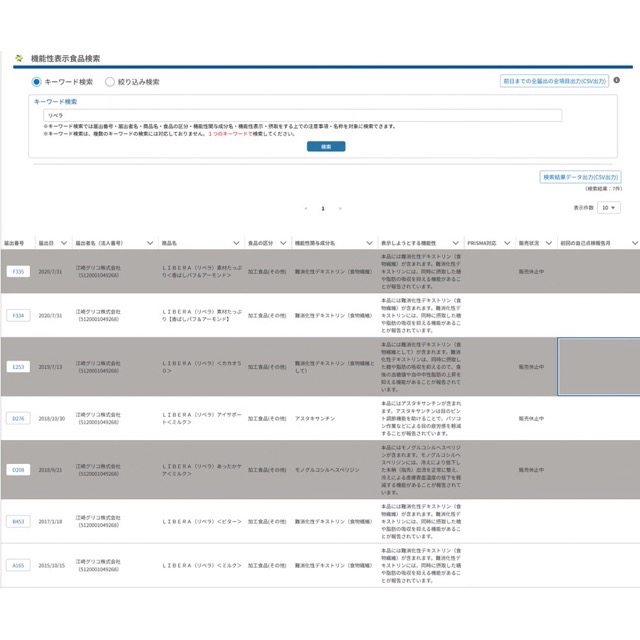Viewport: 640px width, 640px height.
Task: Select the 絞り込み検索 radio button
Action: pos(110,82)
